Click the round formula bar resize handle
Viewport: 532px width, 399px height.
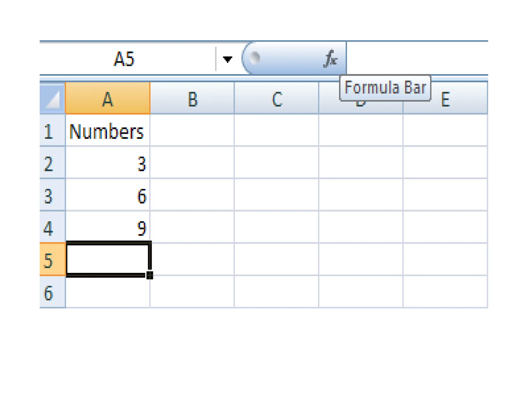(x=255, y=58)
